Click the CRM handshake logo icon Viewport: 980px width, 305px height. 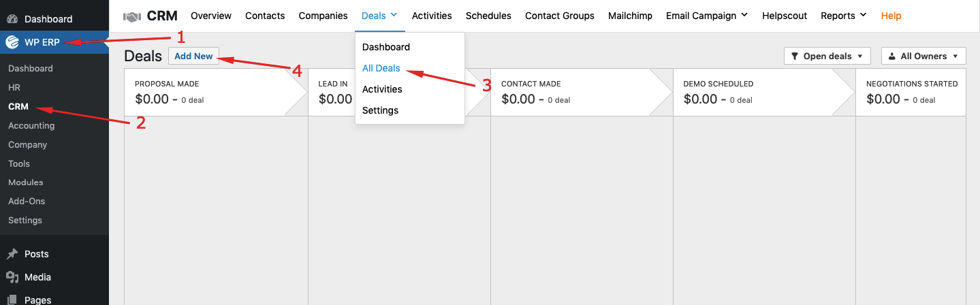pyautogui.click(x=131, y=16)
